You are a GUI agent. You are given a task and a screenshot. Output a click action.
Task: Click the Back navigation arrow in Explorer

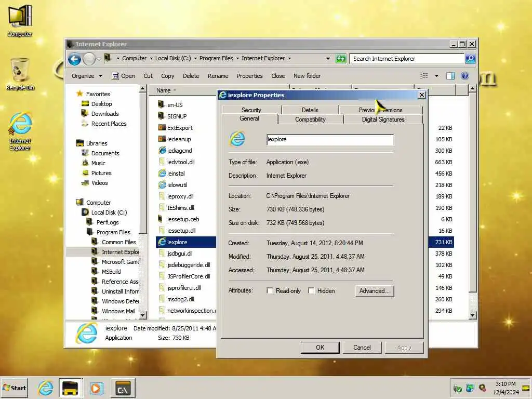click(74, 59)
